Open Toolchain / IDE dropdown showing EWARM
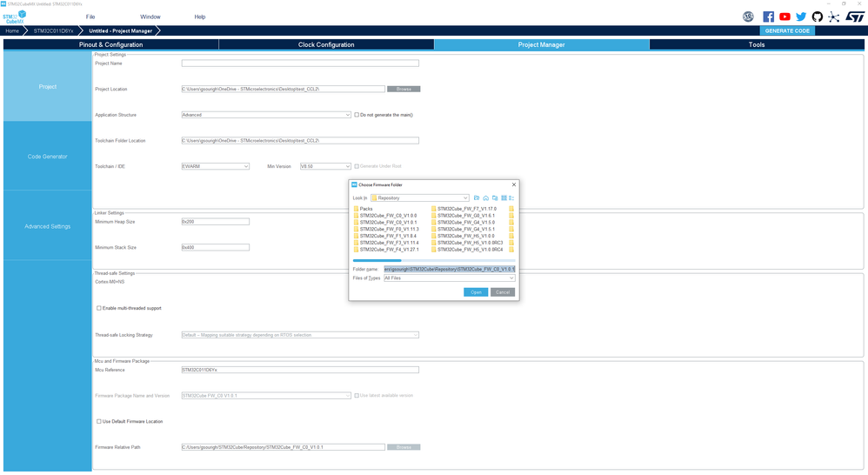Image resolution: width=868 pixels, height=475 pixels. pyautogui.click(x=216, y=166)
